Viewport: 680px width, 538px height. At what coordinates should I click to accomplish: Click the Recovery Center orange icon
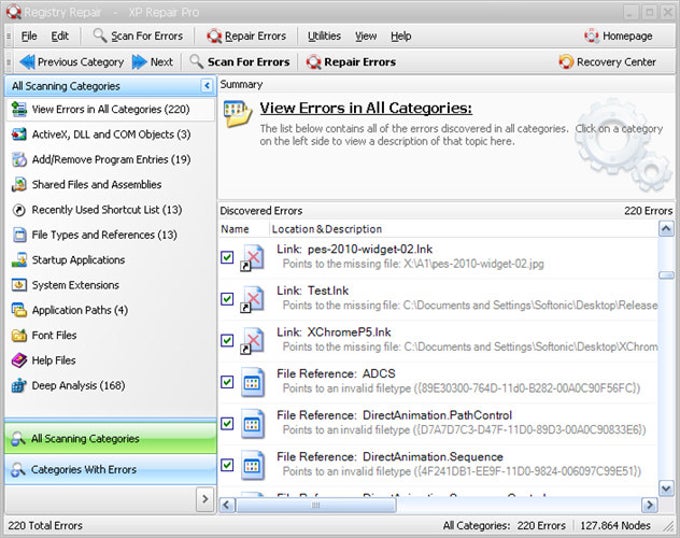566,62
